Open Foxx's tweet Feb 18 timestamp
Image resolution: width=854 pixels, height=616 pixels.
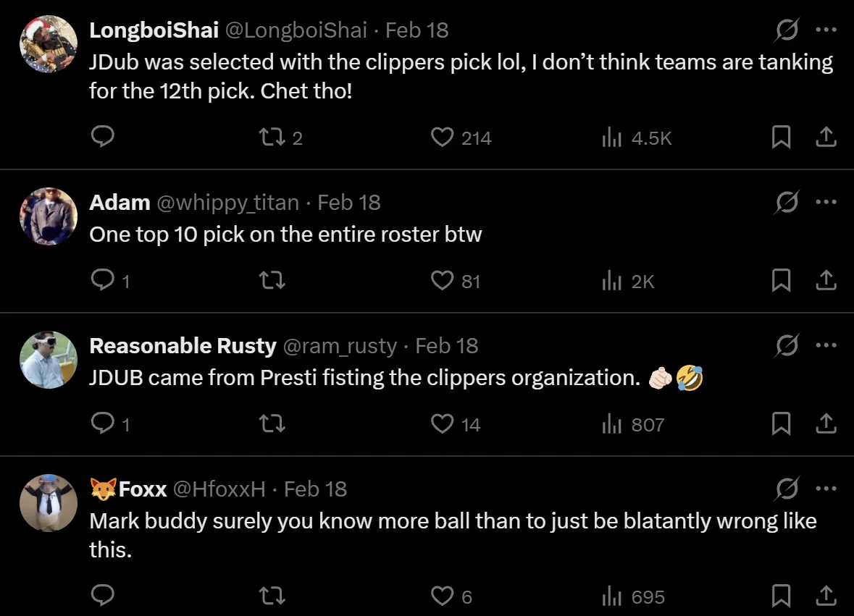(315, 489)
